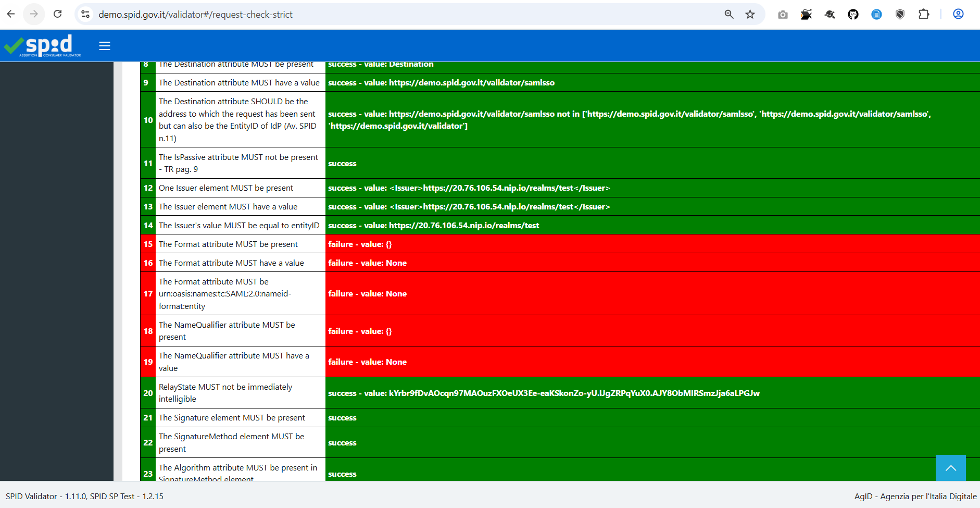Select test 18 NameQualifier MUST be present
This screenshot has width=980, height=508.
(x=227, y=331)
